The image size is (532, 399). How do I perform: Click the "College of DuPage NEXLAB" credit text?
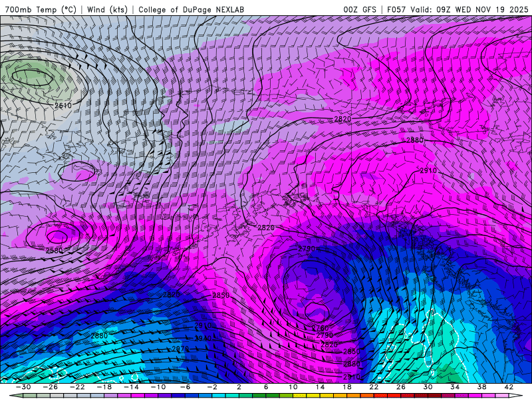pyautogui.click(x=191, y=9)
